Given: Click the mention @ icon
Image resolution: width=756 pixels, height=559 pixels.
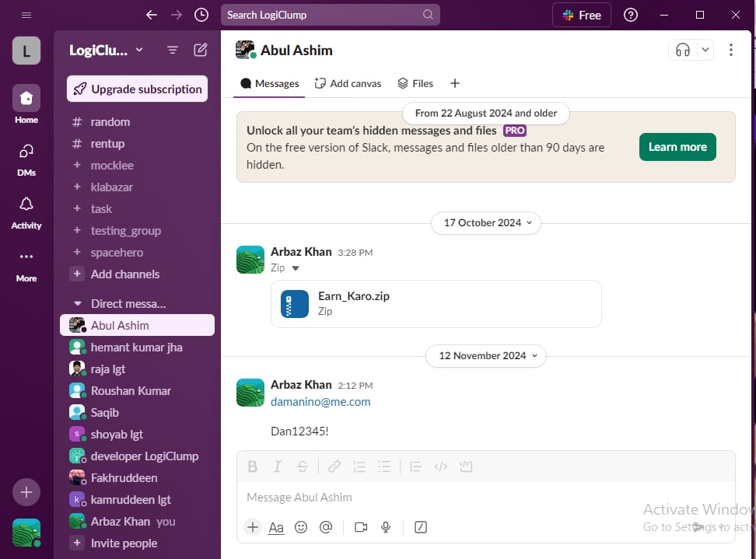Looking at the screenshot, I should [x=326, y=527].
